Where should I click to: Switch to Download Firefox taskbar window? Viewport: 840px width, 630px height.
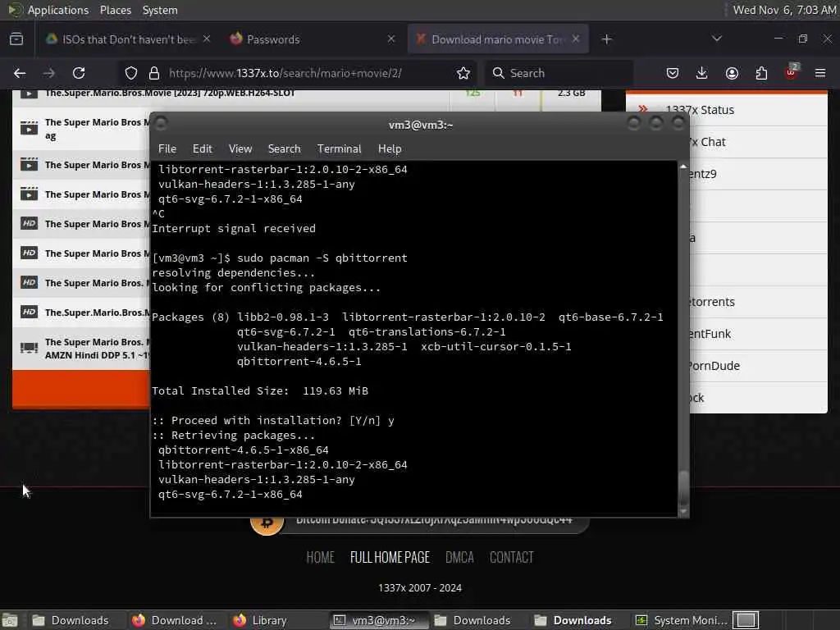(176, 620)
